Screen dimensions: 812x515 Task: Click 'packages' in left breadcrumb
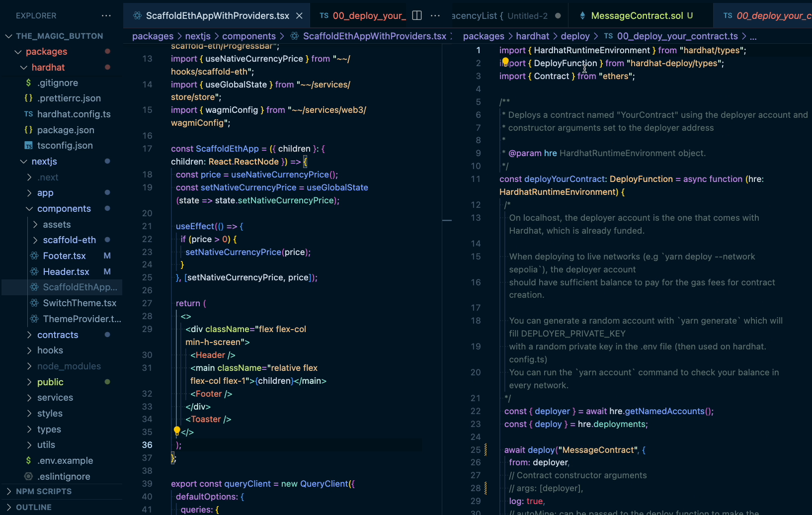153,36
